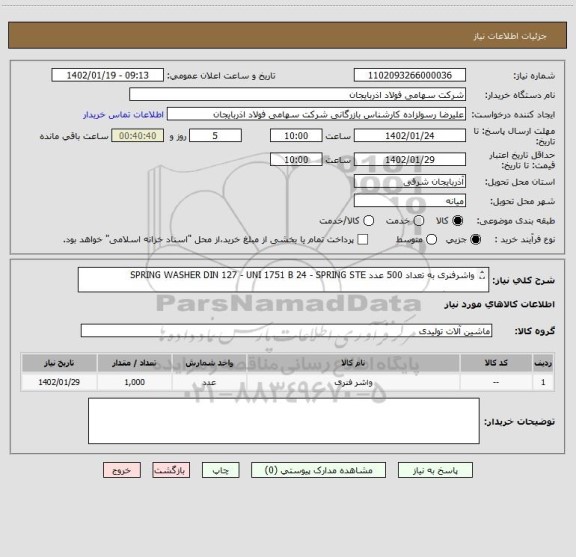Open اطلاعات تماس خریدار link
This screenshot has height=557, width=576.
123,115
